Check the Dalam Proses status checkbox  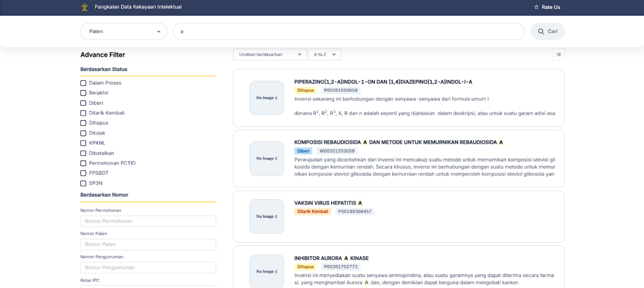coord(83,83)
